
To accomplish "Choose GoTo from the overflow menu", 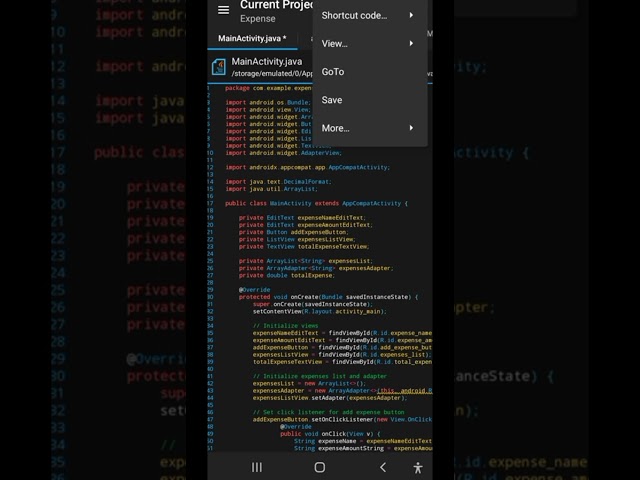I will [x=333, y=72].
